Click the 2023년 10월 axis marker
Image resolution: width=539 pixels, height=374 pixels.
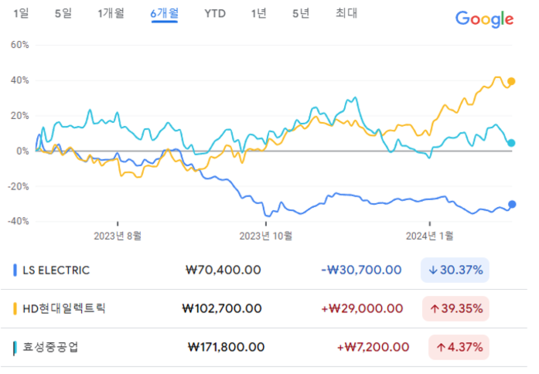(266, 236)
